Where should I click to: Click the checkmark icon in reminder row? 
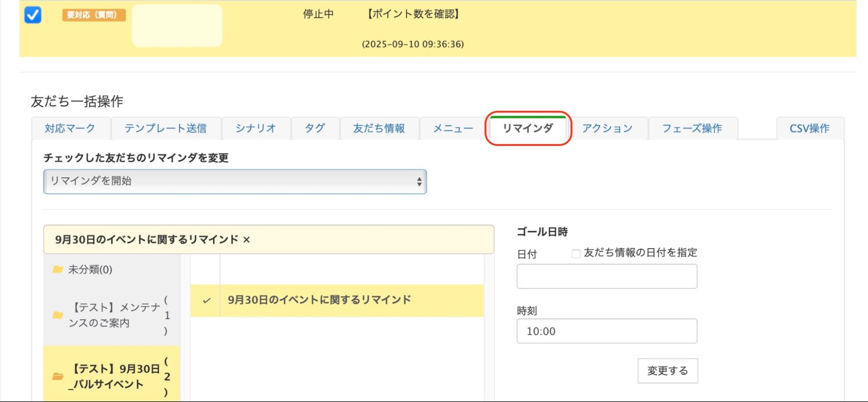[x=207, y=300]
